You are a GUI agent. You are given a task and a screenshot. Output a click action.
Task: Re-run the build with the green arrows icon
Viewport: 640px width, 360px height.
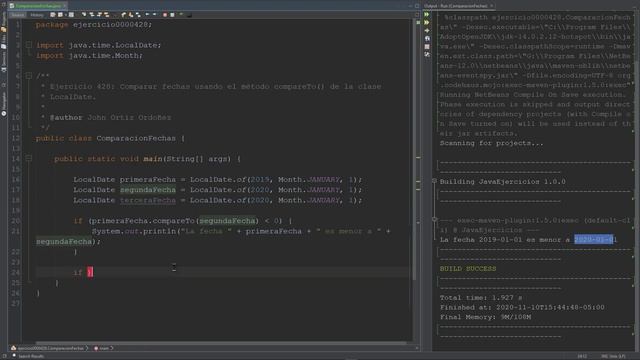pyautogui.click(x=427, y=15)
